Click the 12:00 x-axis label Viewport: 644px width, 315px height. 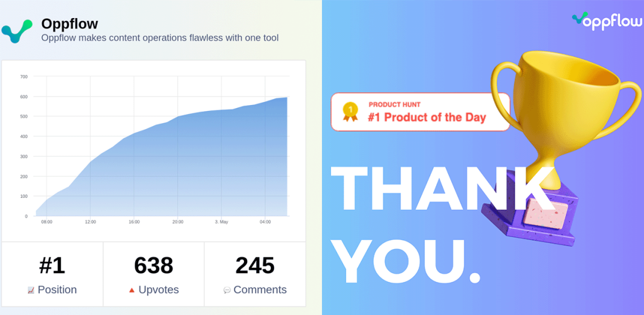91,222
